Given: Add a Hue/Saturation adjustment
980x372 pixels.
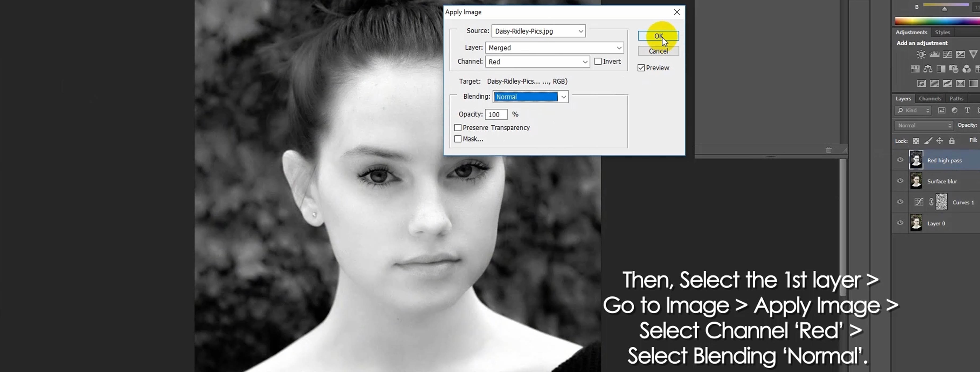Looking at the screenshot, I should tap(915, 69).
